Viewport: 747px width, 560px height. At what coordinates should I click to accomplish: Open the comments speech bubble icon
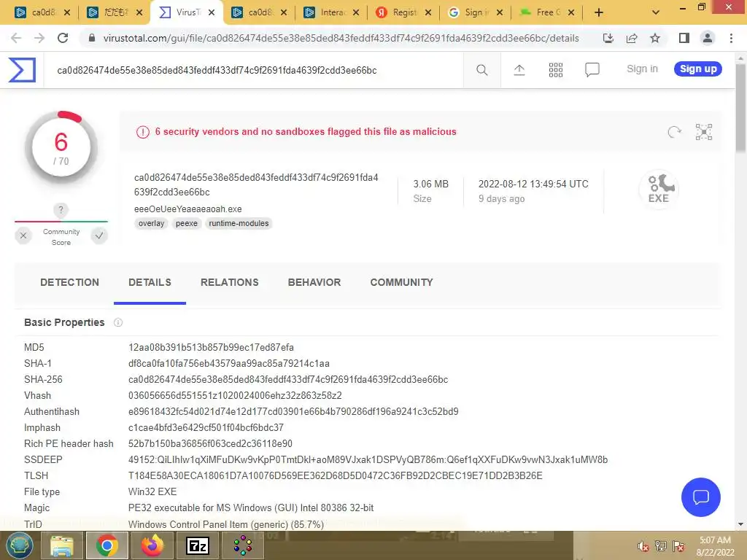click(592, 70)
